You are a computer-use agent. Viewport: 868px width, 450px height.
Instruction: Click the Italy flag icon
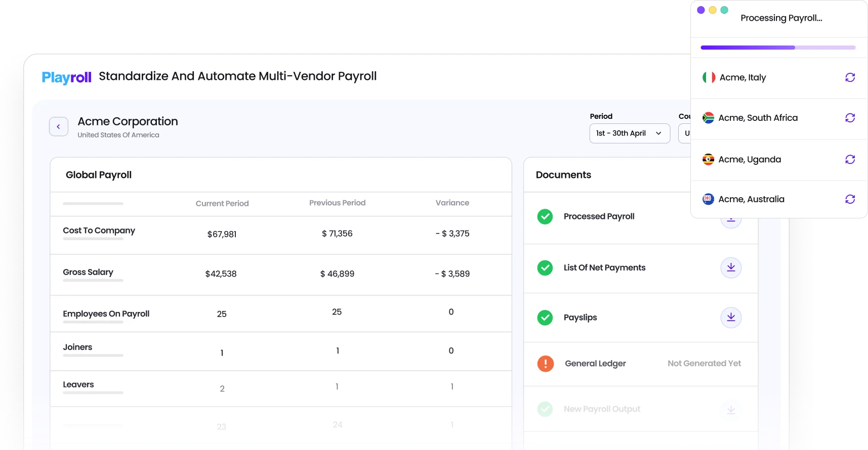pyautogui.click(x=709, y=77)
